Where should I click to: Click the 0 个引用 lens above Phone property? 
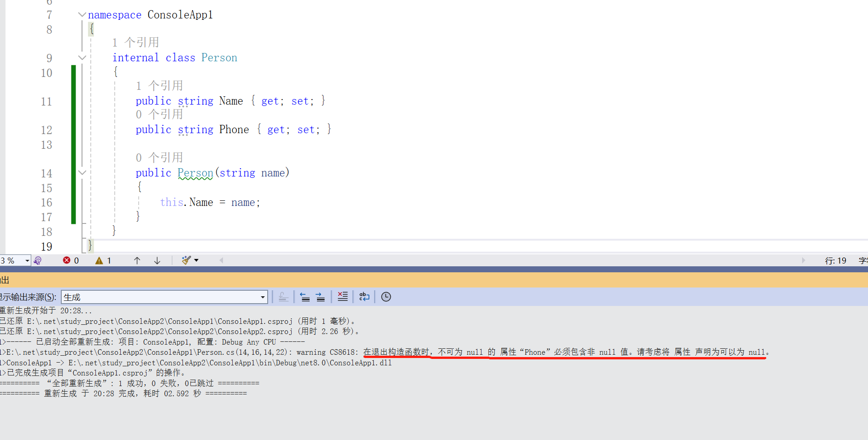click(159, 114)
